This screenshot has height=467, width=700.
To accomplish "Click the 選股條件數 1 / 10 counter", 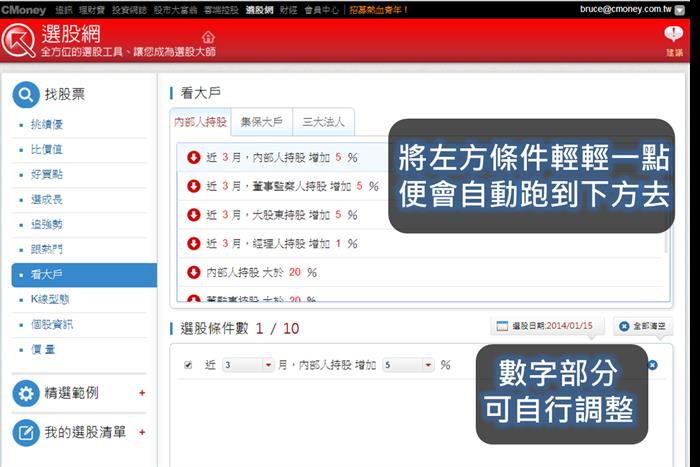I will pyautogui.click(x=240, y=329).
